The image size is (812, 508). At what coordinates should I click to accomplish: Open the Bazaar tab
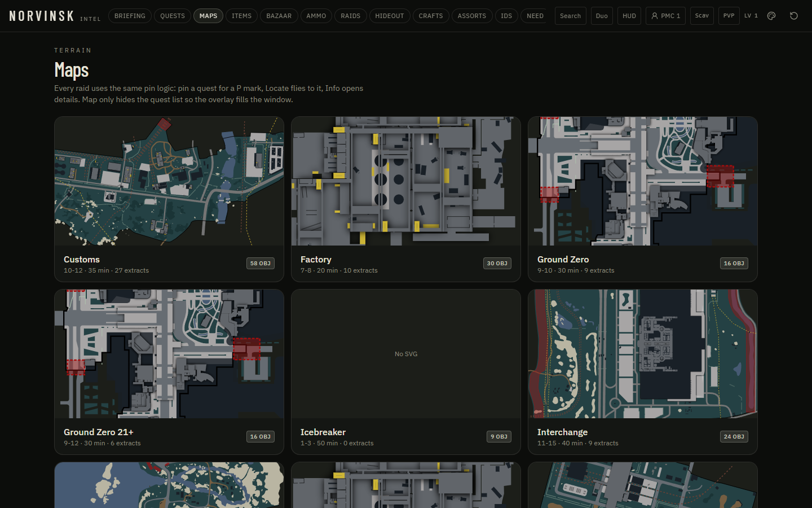279,16
